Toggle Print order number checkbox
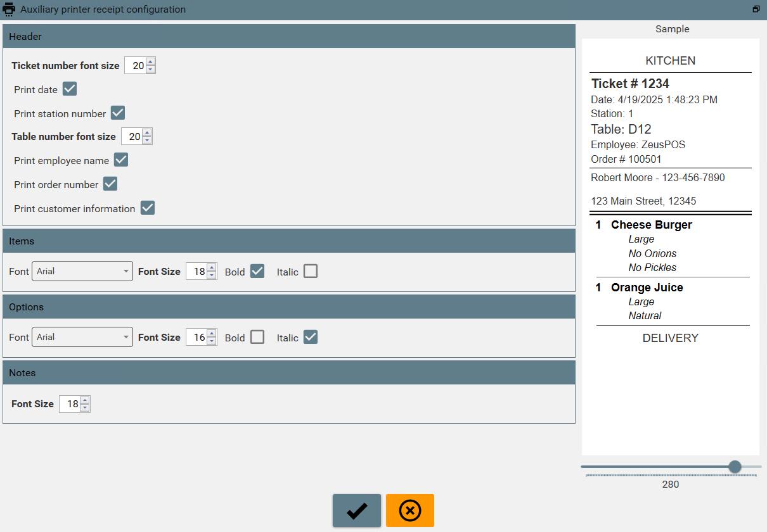Screen dimensions: 767x532 110,184
